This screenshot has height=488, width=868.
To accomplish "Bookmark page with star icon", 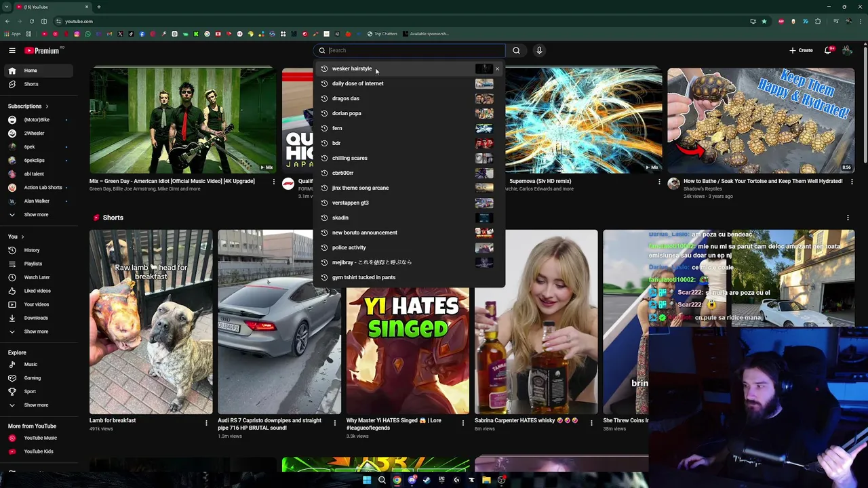I will (764, 21).
